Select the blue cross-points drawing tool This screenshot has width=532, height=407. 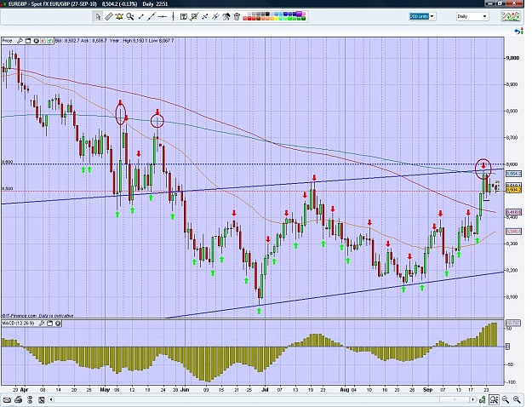pos(204,16)
